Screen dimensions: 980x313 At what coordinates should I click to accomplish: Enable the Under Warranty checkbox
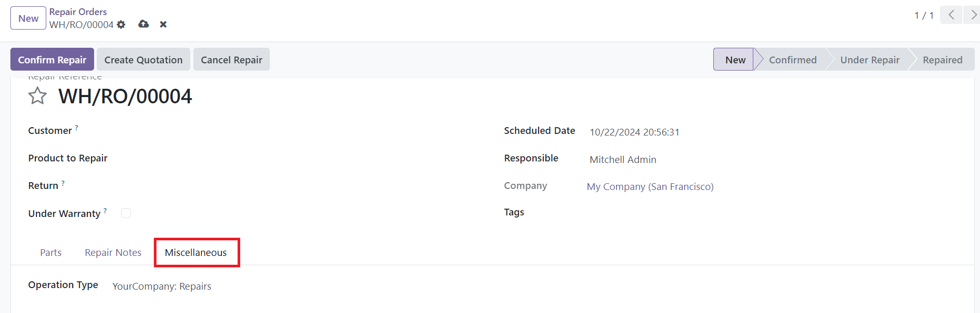coord(126,213)
